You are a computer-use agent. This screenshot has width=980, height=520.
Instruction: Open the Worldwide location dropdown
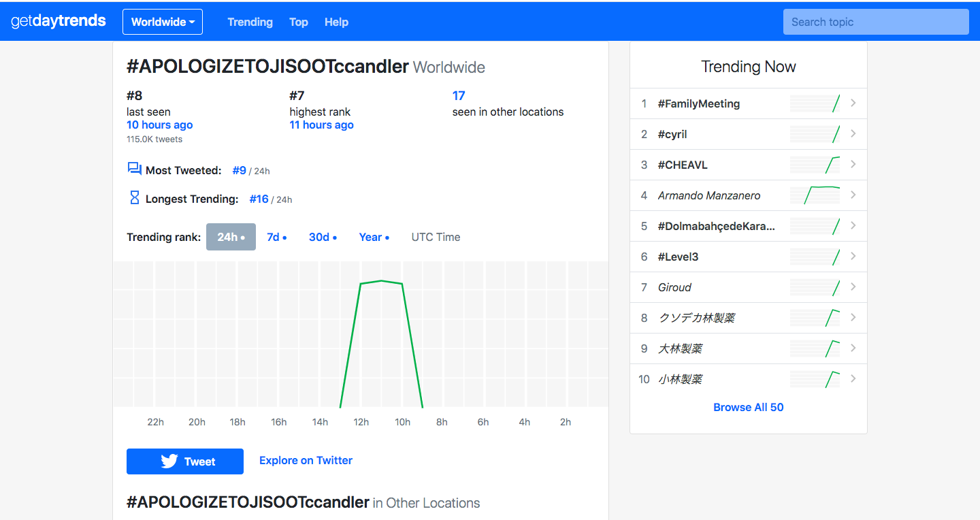click(163, 22)
